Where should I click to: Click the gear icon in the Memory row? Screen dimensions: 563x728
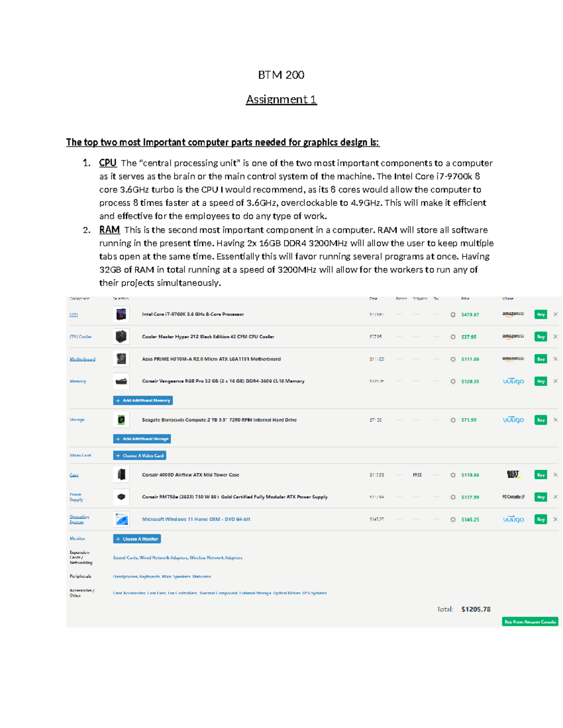[453, 381]
